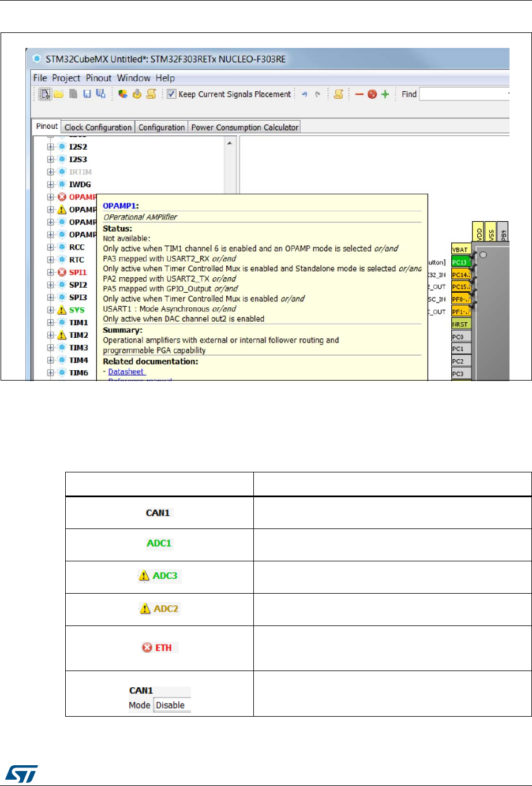Open the CAN1 Mode Disable dropdown
This screenshot has width=532, height=786.
pyautogui.click(x=172, y=705)
